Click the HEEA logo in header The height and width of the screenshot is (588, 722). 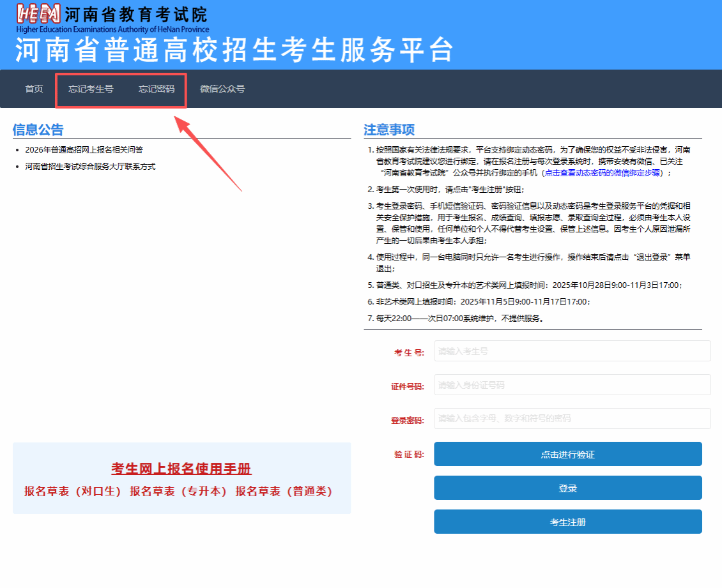pos(38,13)
